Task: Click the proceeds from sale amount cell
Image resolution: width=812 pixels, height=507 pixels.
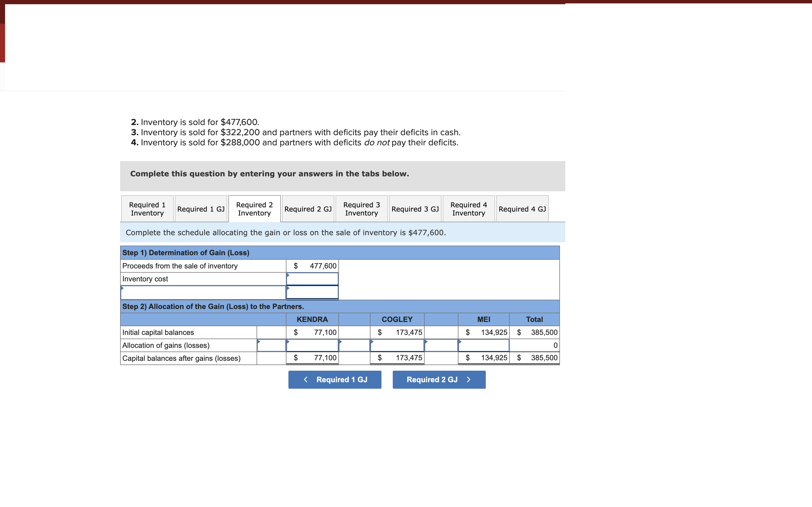Action: pos(312,266)
